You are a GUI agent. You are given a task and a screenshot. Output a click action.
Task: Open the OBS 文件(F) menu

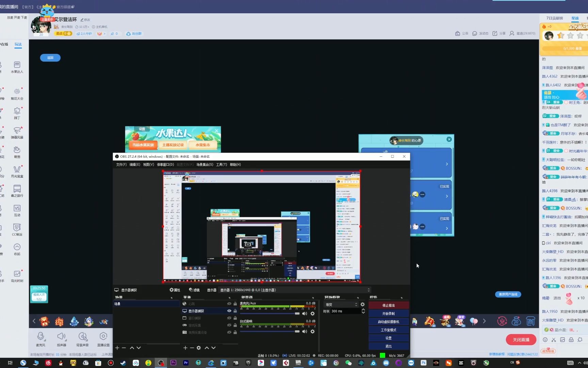coord(121,165)
